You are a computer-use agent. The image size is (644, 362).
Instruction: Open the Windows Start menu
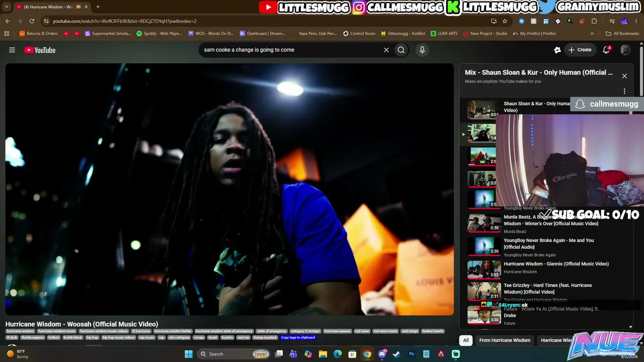pos(189,354)
